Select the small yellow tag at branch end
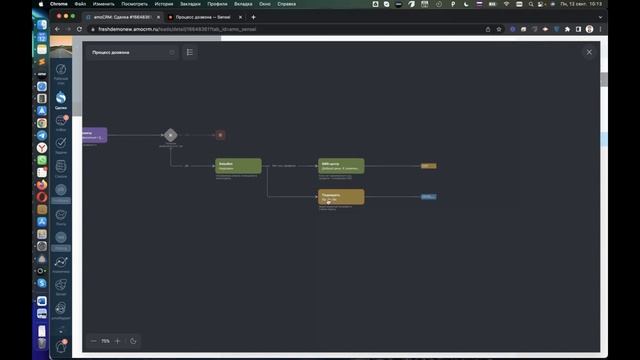Image resolution: width=640 pixels, height=360 pixels. pos(429,166)
